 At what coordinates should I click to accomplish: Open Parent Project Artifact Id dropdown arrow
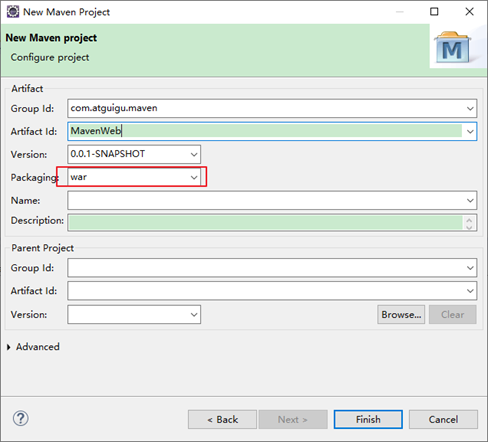point(470,291)
